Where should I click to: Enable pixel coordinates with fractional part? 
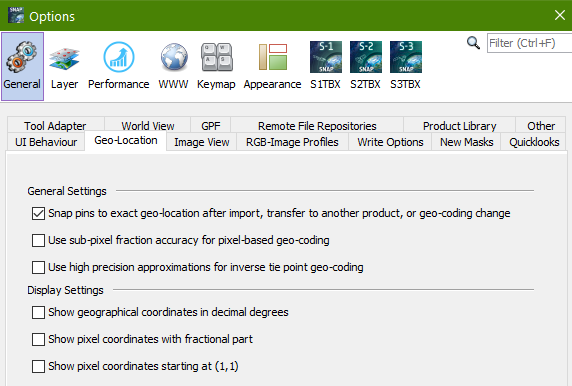pyautogui.click(x=38, y=339)
